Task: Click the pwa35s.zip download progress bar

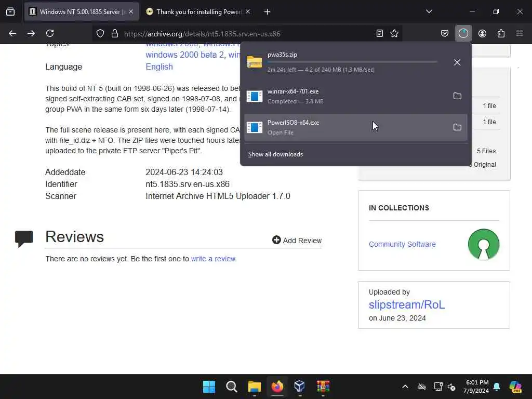Action: pyautogui.click(x=352, y=62)
